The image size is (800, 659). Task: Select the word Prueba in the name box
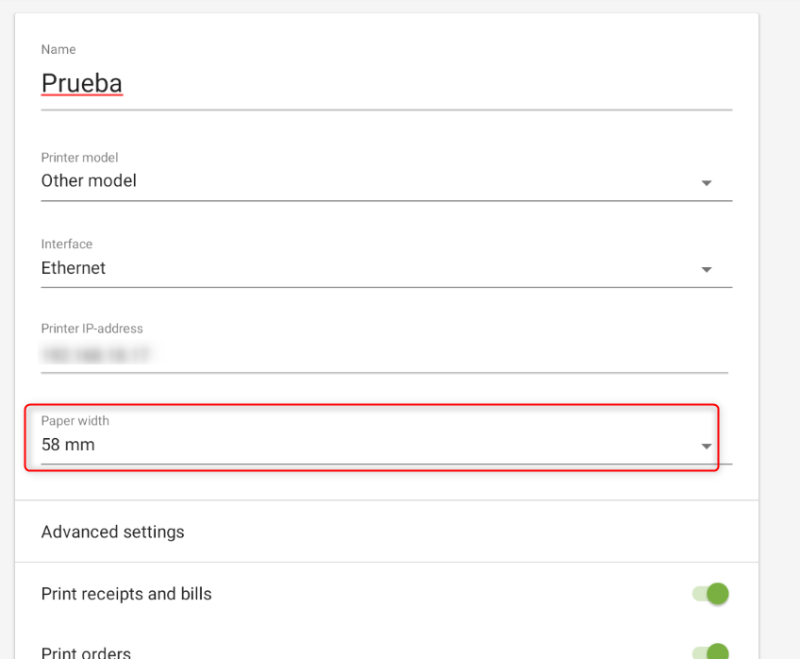[x=82, y=83]
